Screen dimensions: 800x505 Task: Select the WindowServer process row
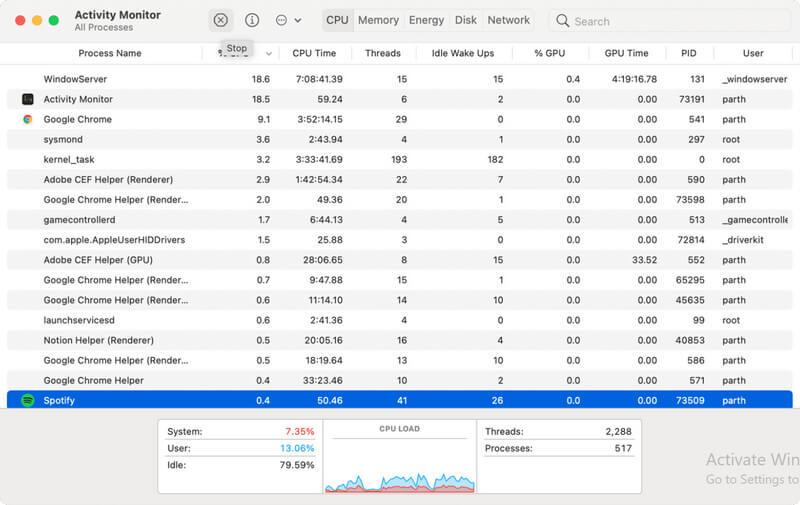tap(399, 79)
